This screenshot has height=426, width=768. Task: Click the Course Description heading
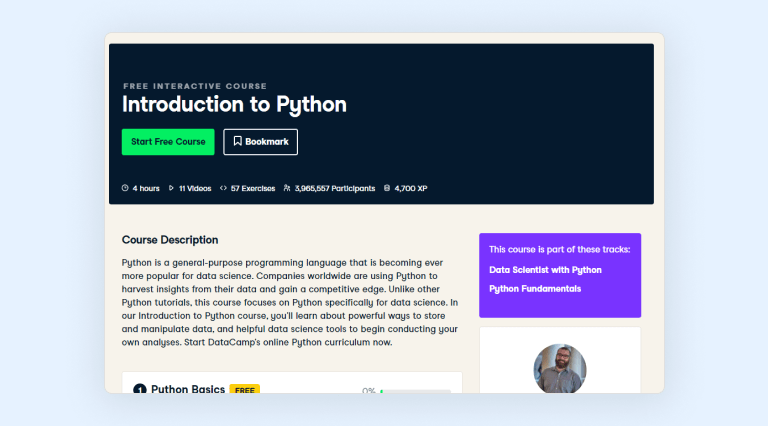pyautogui.click(x=170, y=240)
